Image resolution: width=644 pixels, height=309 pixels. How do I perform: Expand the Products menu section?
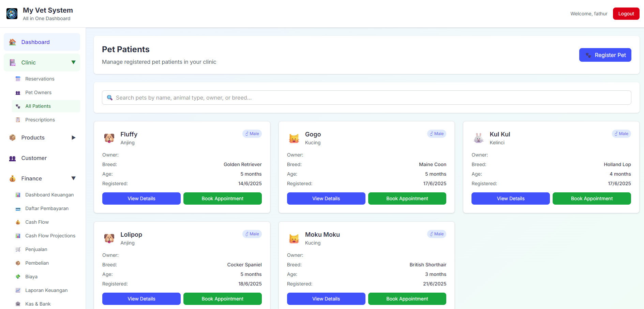click(73, 138)
